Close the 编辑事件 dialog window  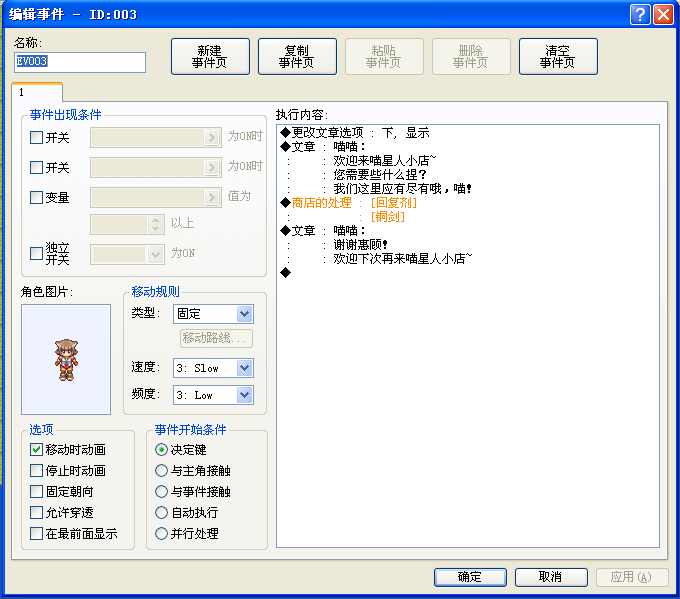coord(663,15)
